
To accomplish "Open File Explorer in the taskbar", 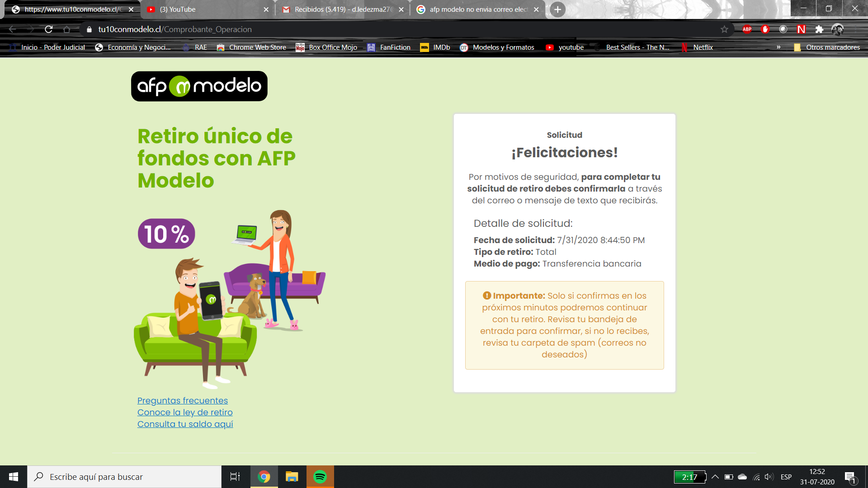I will click(x=292, y=477).
